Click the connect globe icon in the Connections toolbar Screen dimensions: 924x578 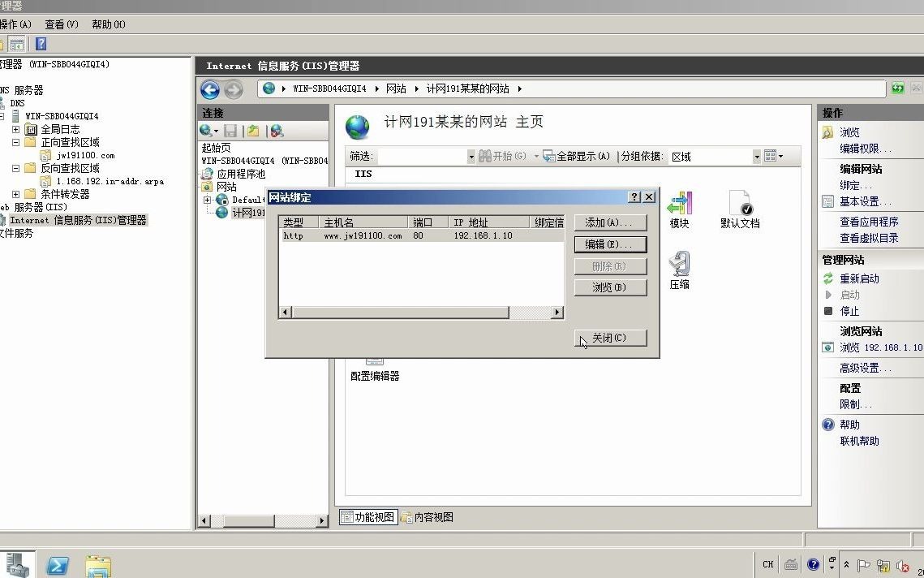206,131
